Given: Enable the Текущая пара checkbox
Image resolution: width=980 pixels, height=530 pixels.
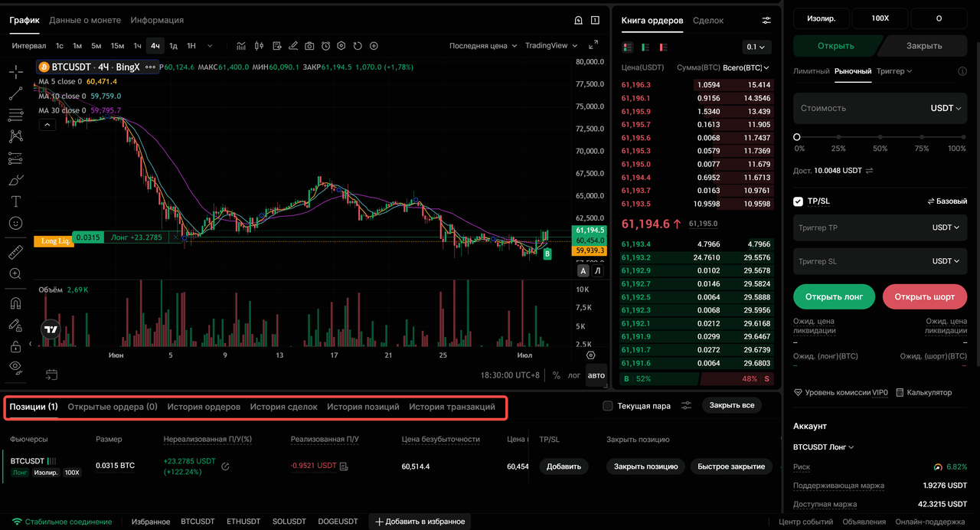Looking at the screenshot, I should (608, 406).
